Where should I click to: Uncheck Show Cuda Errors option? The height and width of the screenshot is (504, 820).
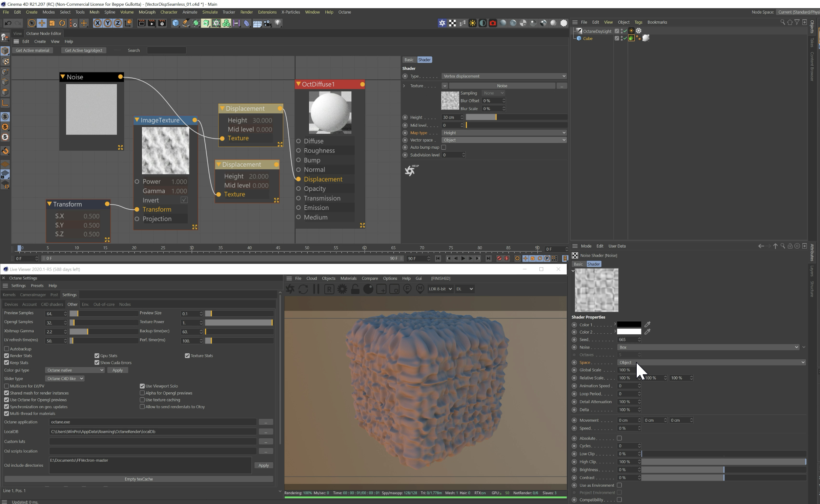pyautogui.click(x=97, y=362)
